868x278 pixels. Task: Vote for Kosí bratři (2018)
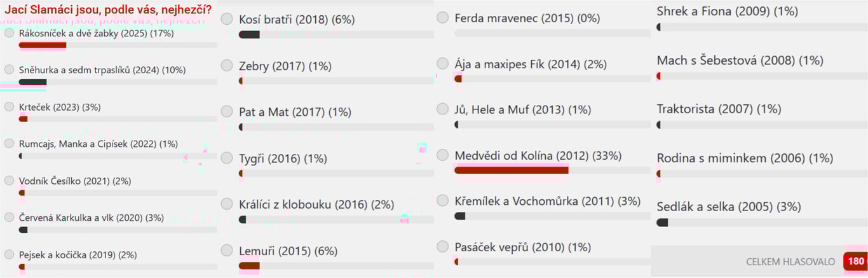[x=227, y=20]
